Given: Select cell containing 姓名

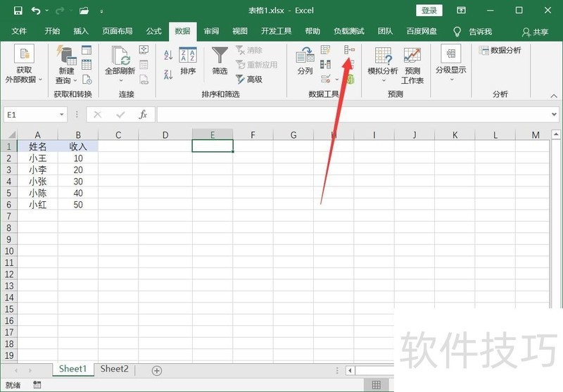Looking at the screenshot, I should [38, 146].
